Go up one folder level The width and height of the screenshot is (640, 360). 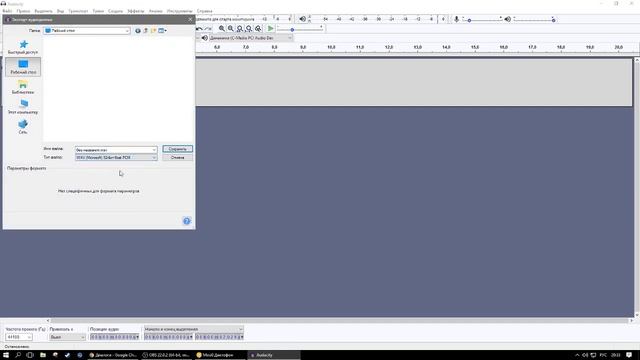(146, 31)
